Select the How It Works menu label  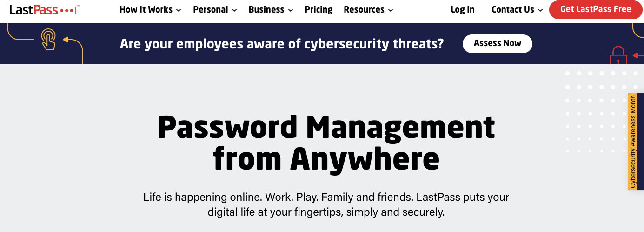146,9
